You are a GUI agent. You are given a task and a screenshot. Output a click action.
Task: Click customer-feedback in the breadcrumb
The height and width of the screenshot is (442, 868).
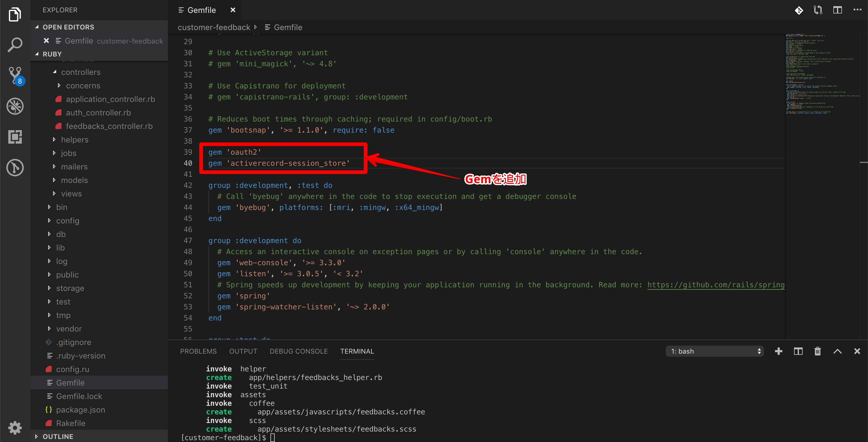(x=214, y=27)
